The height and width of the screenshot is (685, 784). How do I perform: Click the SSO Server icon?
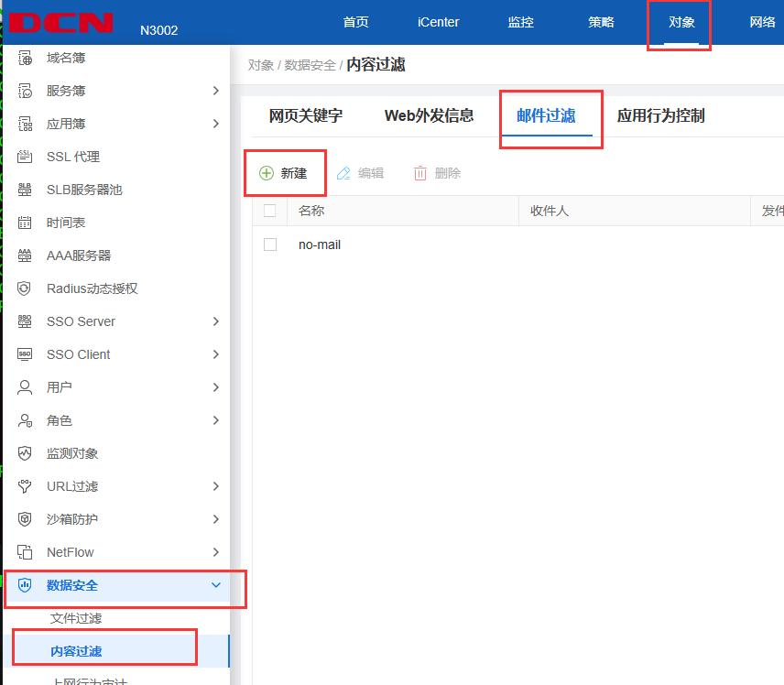tap(25, 321)
